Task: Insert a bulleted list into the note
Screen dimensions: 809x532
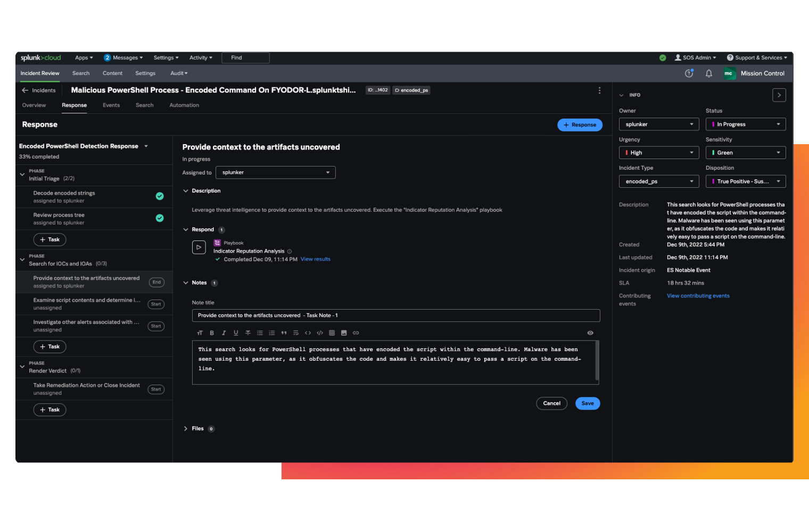Action: coord(260,332)
